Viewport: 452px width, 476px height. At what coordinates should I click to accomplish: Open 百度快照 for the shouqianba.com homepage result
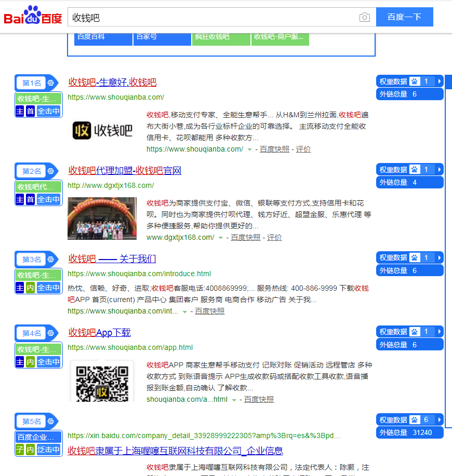click(275, 149)
